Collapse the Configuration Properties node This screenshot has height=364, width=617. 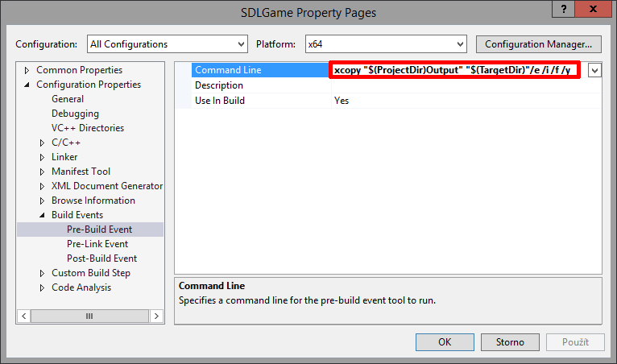coord(27,85)
